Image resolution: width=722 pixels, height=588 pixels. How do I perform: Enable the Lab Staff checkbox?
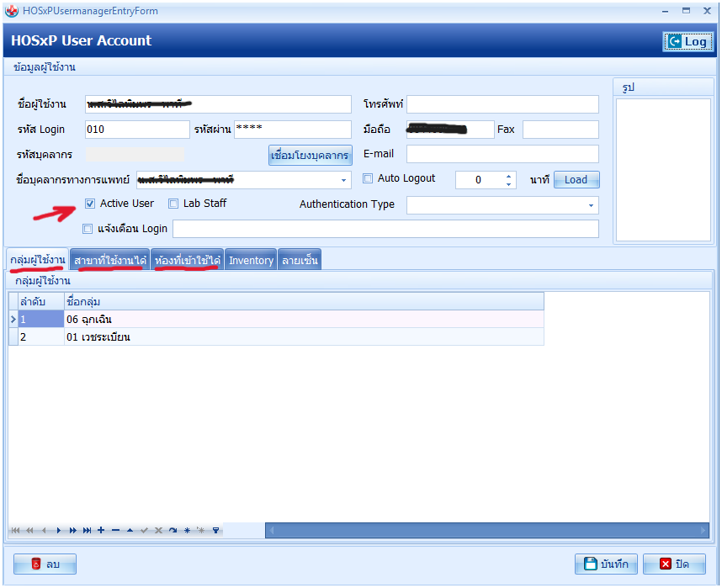173,204
